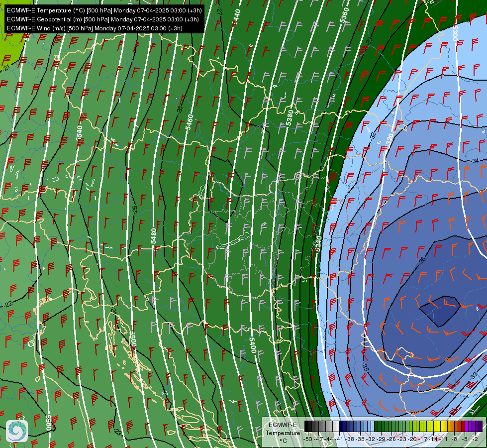The height and width of the screenshot is (448, 487).
Task: Click the legend value -8
Action: click(455, 439)
